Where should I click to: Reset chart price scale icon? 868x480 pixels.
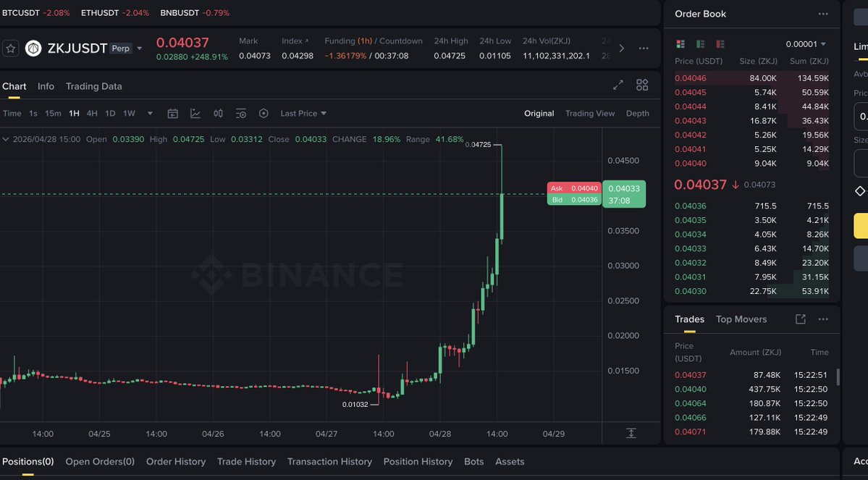pos(631,434)
